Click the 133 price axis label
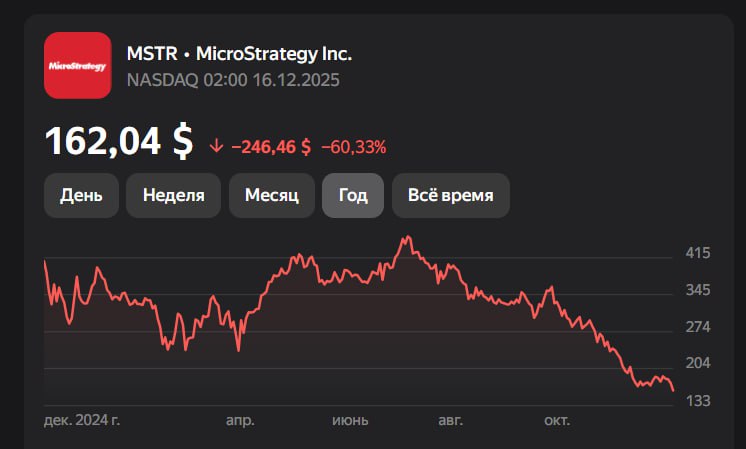The width and height of the screenshot is (746, 449). [x=697, y=401]
